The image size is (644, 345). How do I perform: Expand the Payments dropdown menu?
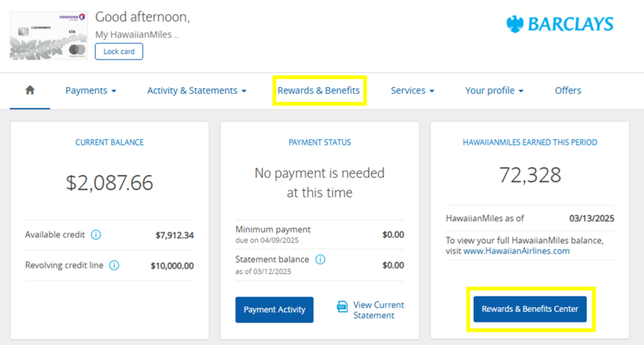(x=91, y=91)
